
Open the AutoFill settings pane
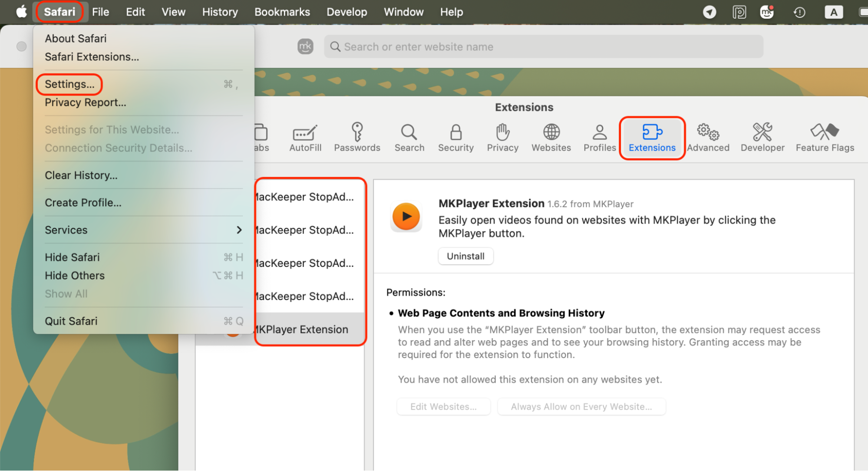pos(305,137)
